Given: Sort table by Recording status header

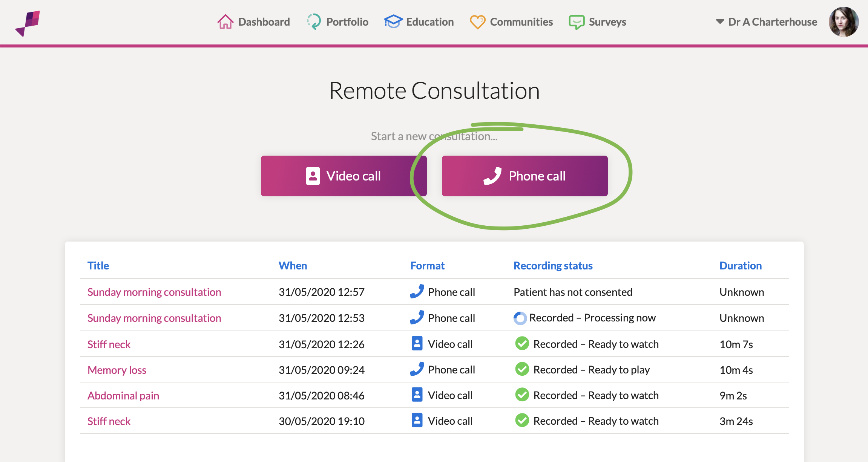Looking at the screenshot, I should tap(553, 266).
